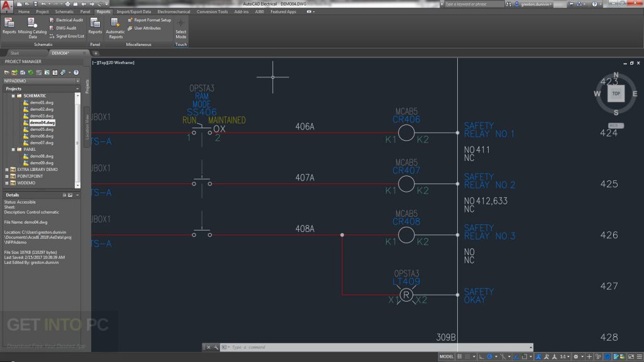Open Schematic Reports in the ribbon
The height and width of the screenshot is (362, 644).
9,26
